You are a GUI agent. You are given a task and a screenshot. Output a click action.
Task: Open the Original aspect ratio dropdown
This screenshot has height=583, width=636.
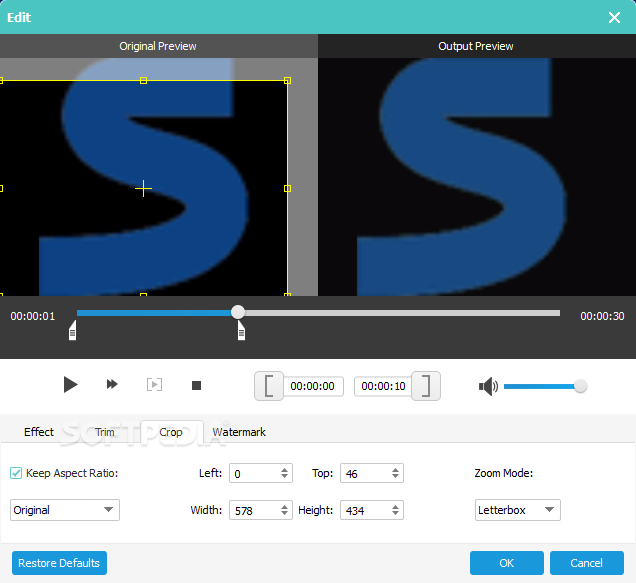coord(65,510)
